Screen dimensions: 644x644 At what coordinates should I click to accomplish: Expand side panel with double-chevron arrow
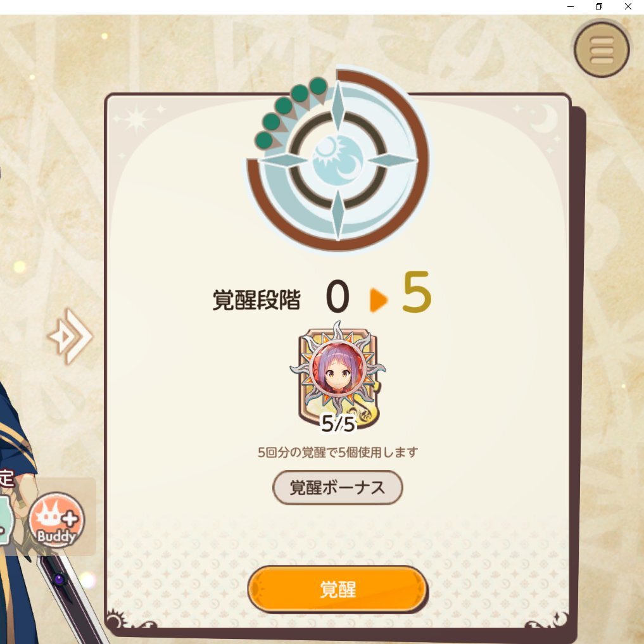click(x=71, y=336)
